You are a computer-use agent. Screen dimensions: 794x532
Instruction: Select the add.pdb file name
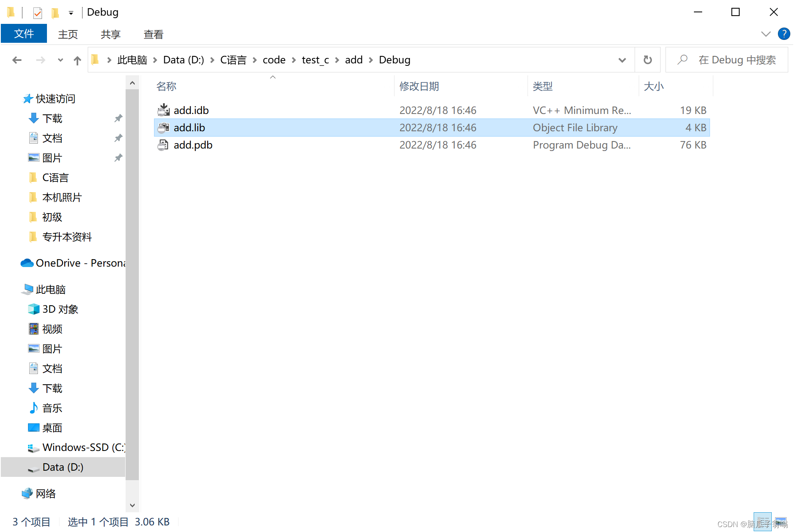pyautogui.click(x=193, y=145)
